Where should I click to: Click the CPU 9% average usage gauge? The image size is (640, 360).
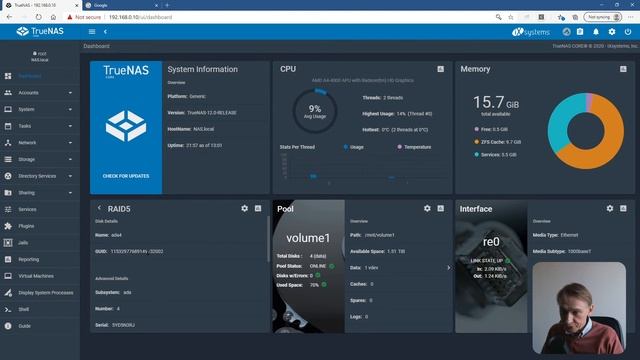(x=315, y=111)
